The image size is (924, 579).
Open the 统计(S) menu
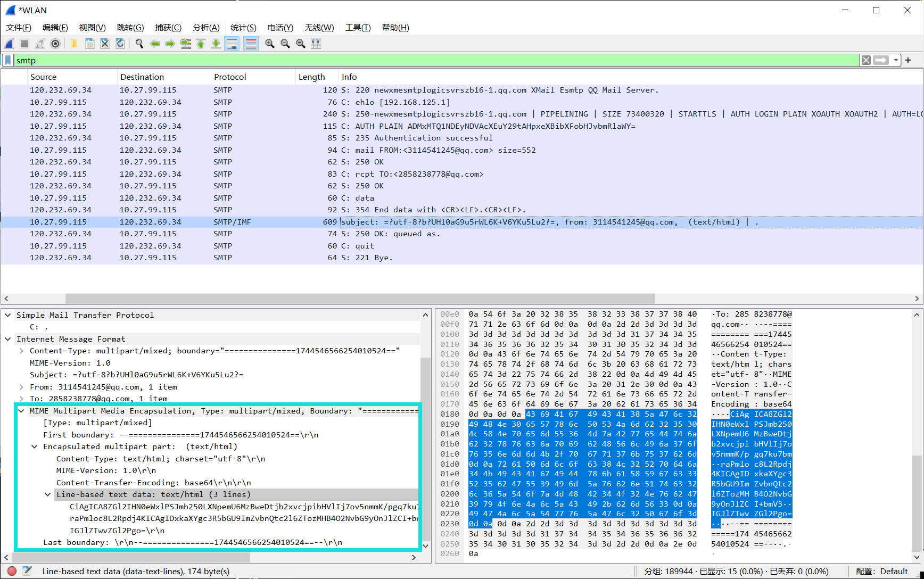(243, 28)
